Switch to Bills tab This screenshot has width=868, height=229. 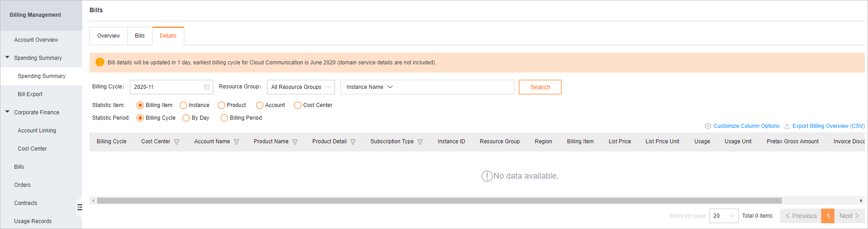tap(140, 36)
